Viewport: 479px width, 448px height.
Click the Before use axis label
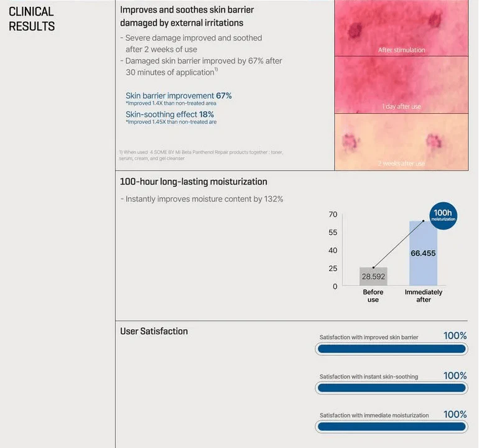click(373, 296)
